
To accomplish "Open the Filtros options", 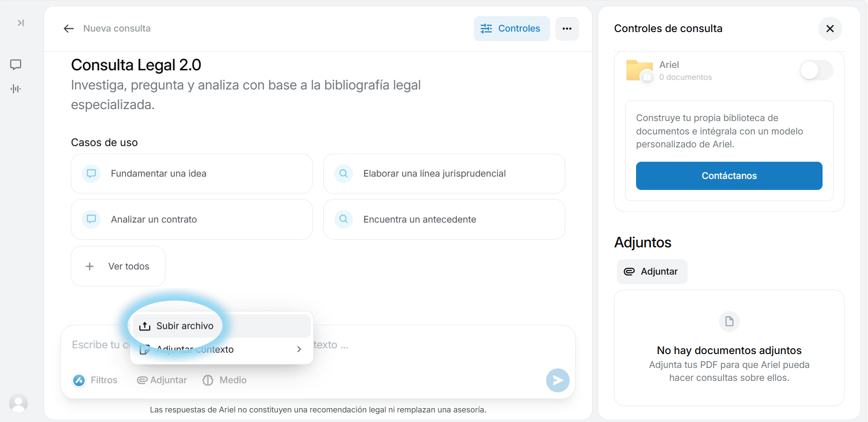I will coord(96,380).
